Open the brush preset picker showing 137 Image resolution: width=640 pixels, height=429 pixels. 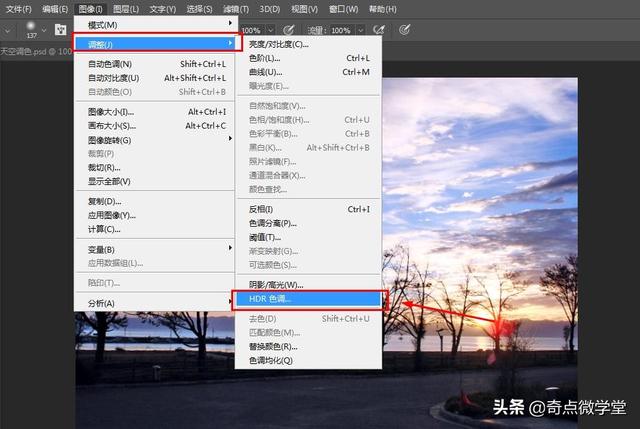click(x=31, y=30)
